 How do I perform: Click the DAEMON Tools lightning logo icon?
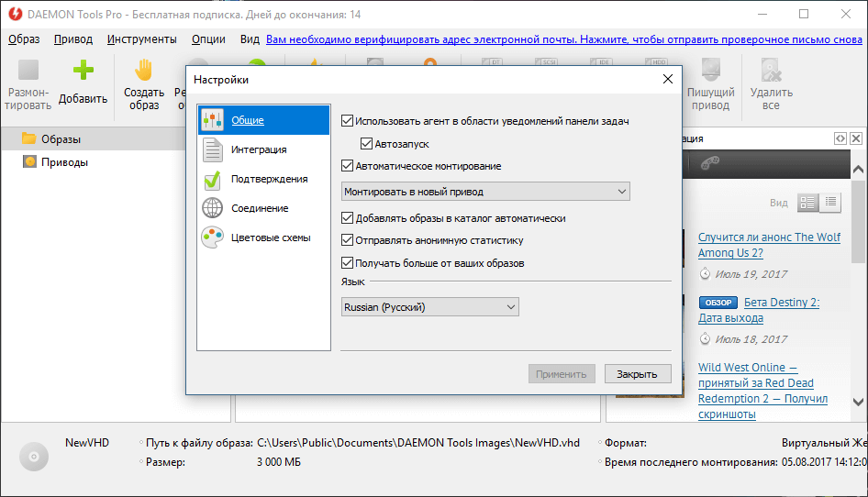pyautogui.click(x=15, y=14)
